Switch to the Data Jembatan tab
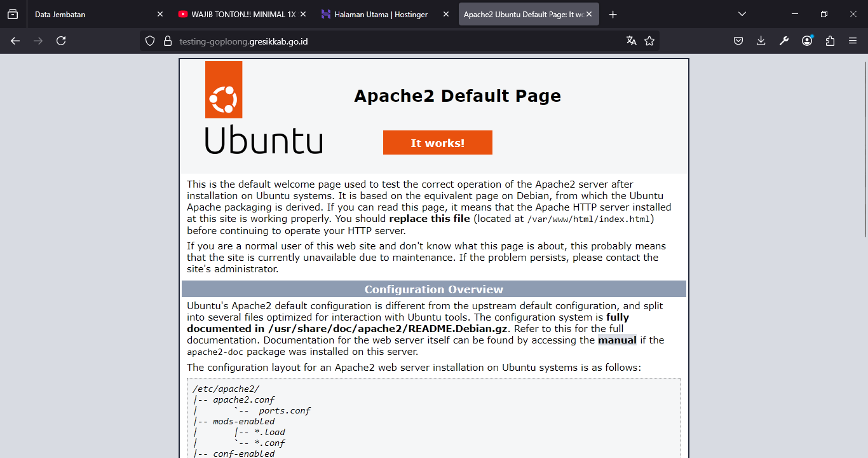This screenshot has width=868, height=458. tap(99, 14)
